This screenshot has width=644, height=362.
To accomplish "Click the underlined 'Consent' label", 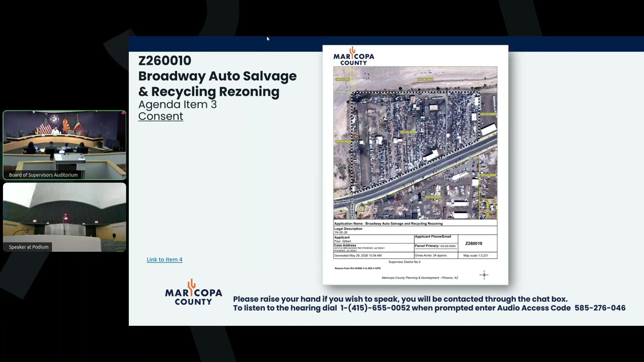I will tap(160, 116).
